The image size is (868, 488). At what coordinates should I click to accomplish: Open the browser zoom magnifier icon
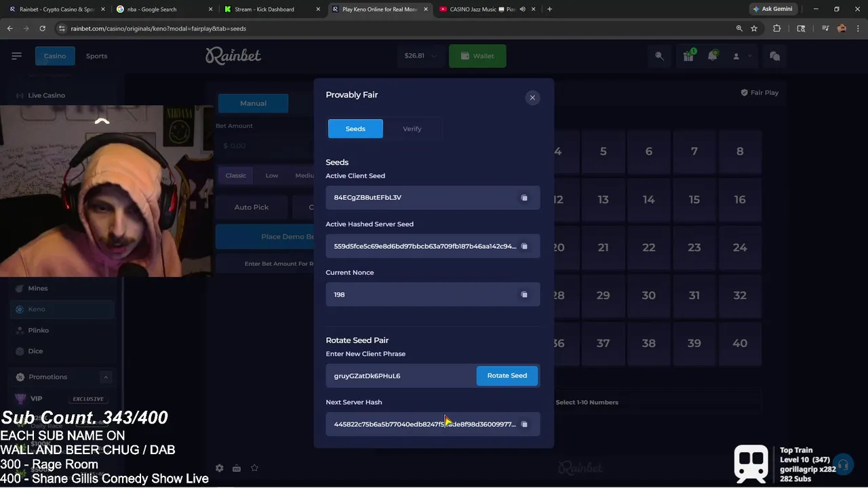(x=739, y=28)
